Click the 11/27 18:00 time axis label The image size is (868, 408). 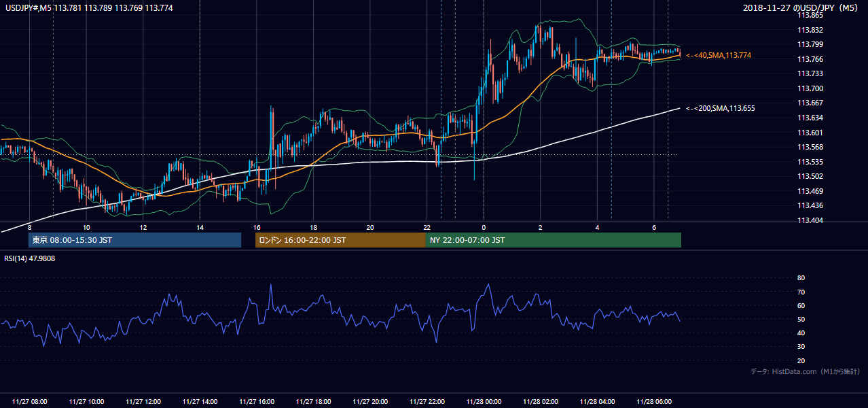click(x=313, y=402)
